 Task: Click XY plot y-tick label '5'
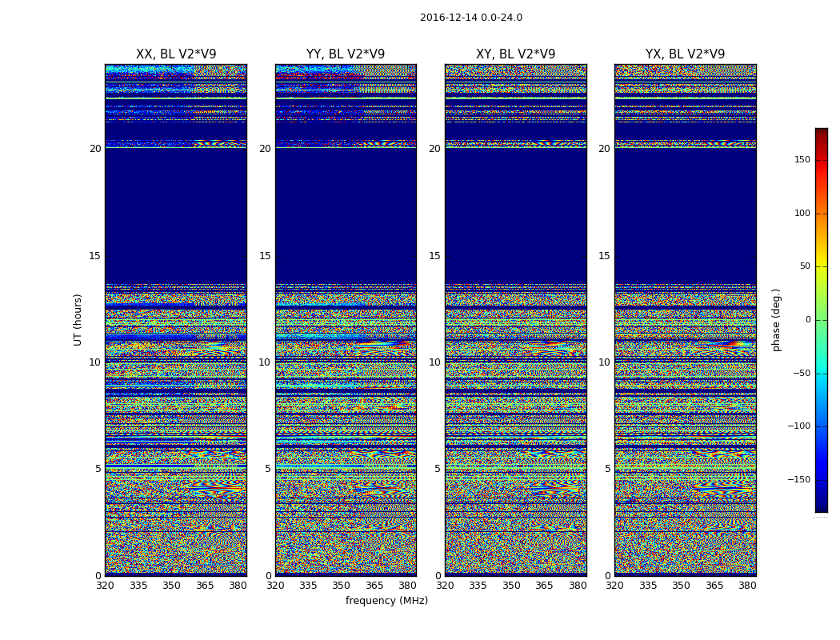click(438, 469)
